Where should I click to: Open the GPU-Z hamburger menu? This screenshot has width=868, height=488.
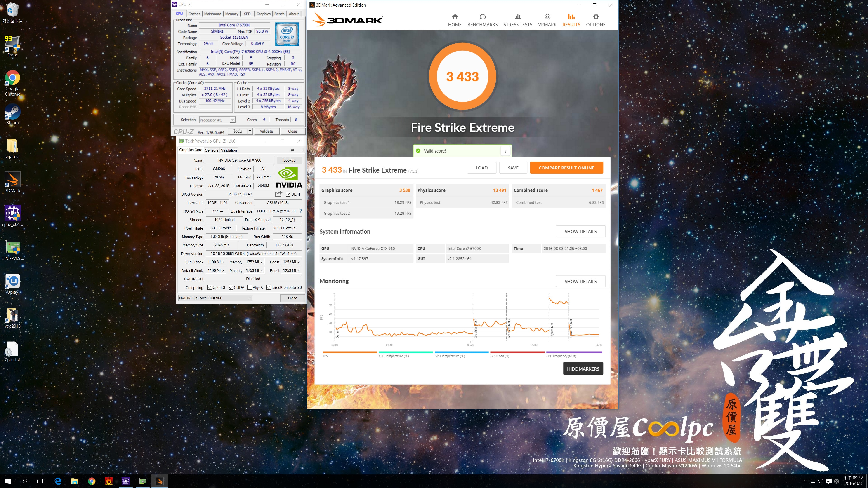click(x=302, y=150)
